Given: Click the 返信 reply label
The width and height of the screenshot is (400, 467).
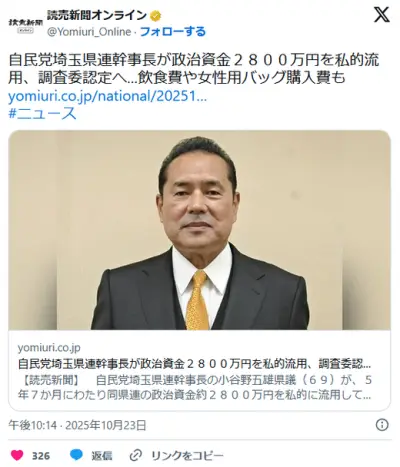Looking at the screenshot, I should pos(102,456).
